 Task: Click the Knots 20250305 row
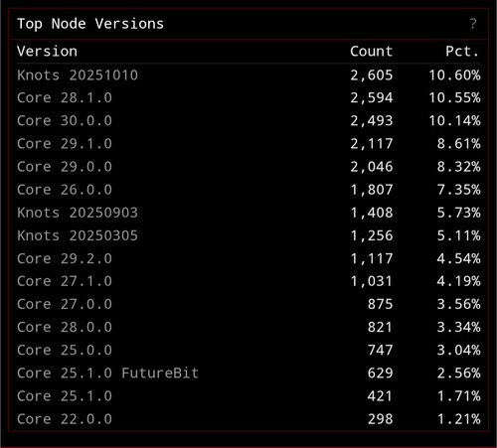click(248, 235)
